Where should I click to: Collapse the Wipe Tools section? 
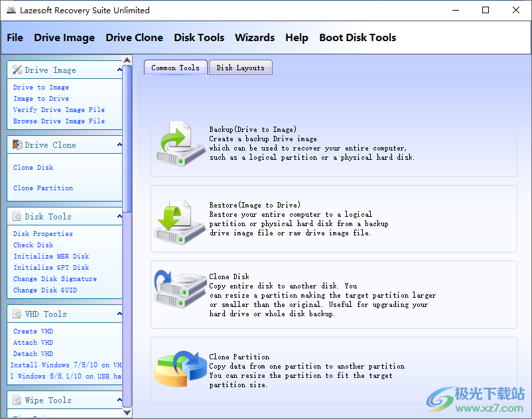click(118, 400)
